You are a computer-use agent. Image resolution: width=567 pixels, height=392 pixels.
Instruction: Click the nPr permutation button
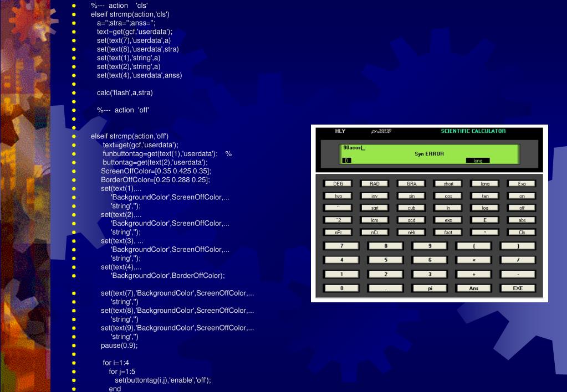click(x=338, y=233)
